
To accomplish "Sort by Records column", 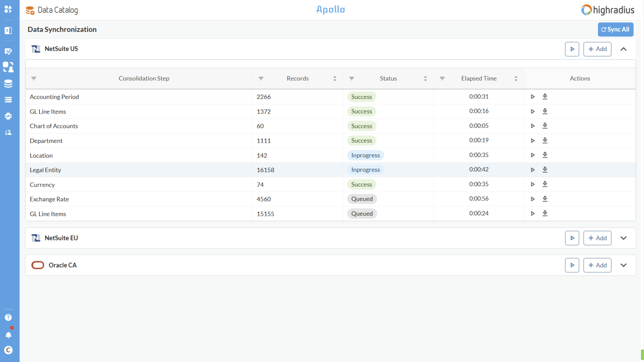I will click(x=335, y=78).
